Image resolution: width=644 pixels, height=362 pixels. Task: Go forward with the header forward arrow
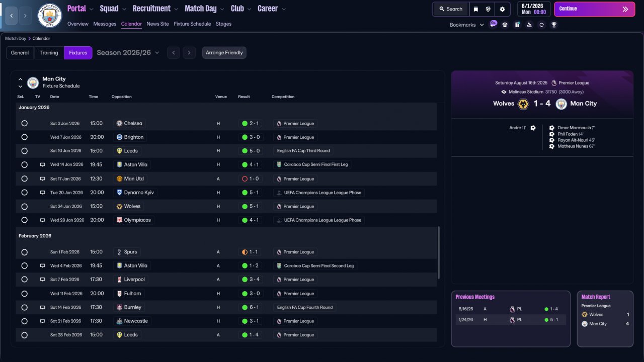pos(25,16)
